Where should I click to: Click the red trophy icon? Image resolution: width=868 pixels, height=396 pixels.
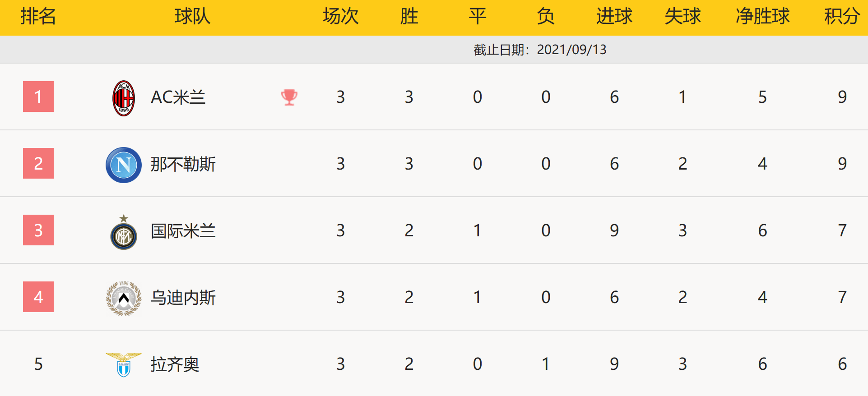289,97
